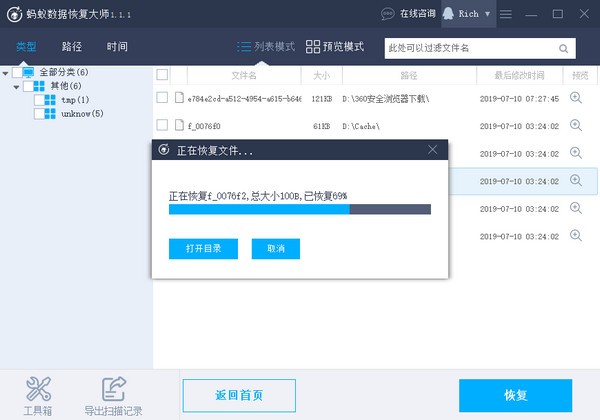Viewport: 600px width, 420px height.
Task: Click 返回首页 button
Action: coord(239,396)
